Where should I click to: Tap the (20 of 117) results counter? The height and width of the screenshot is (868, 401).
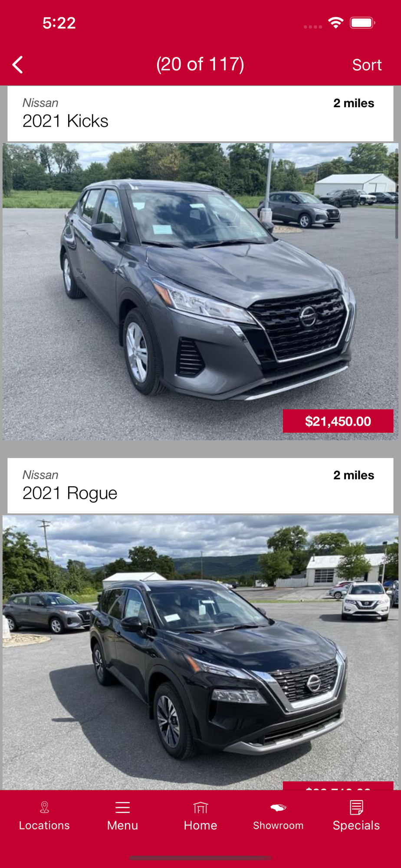(x=200, y=64)
